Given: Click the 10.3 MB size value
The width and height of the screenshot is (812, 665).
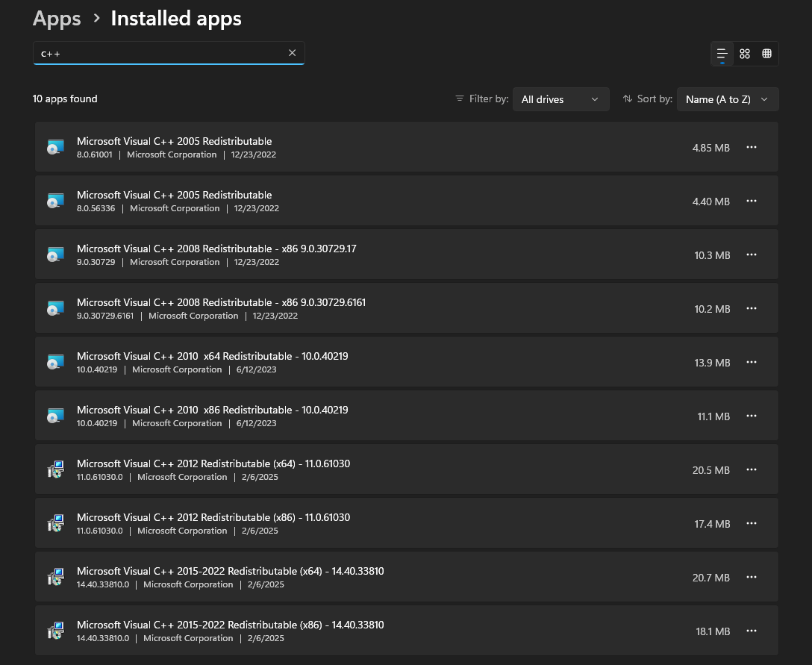Looking at the screenshot, I should pyautogui.click(x=712, y=255).
